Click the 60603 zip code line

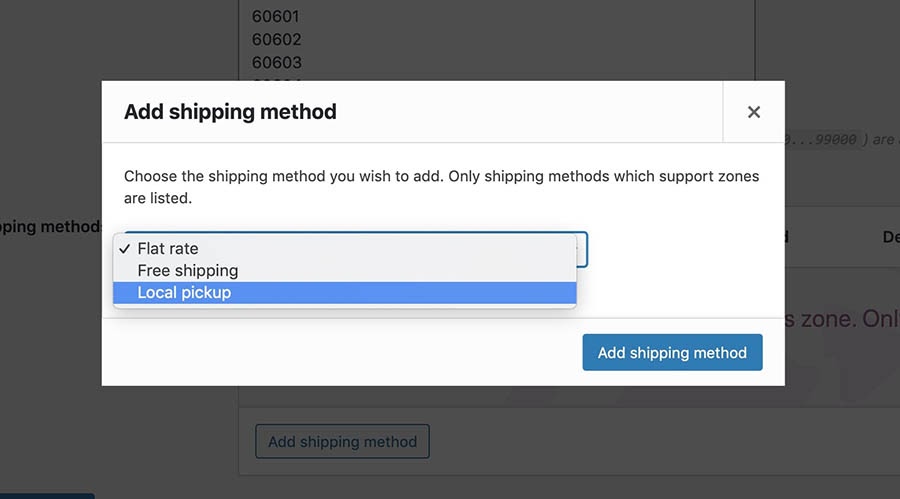pyautogui.click(x=277, y=62)
